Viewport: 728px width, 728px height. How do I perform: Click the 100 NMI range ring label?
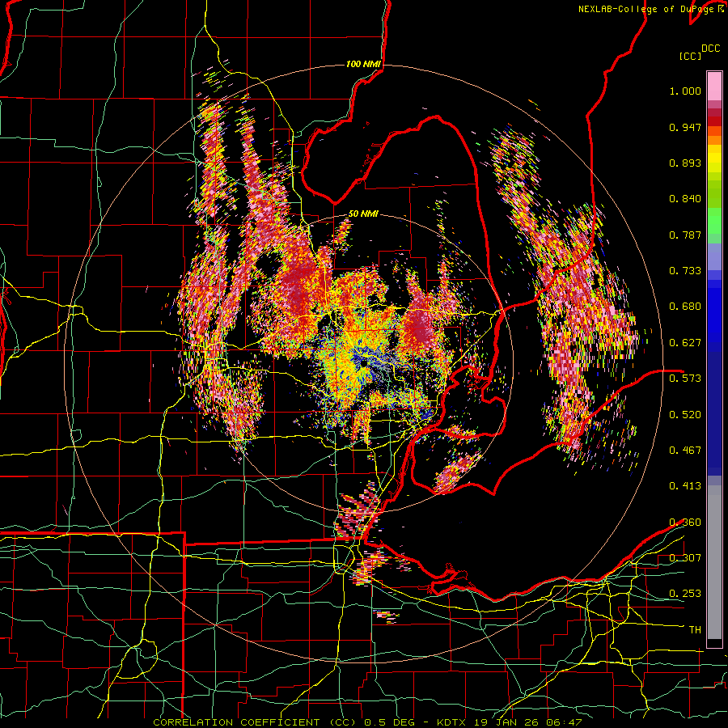tap(363, 64)
